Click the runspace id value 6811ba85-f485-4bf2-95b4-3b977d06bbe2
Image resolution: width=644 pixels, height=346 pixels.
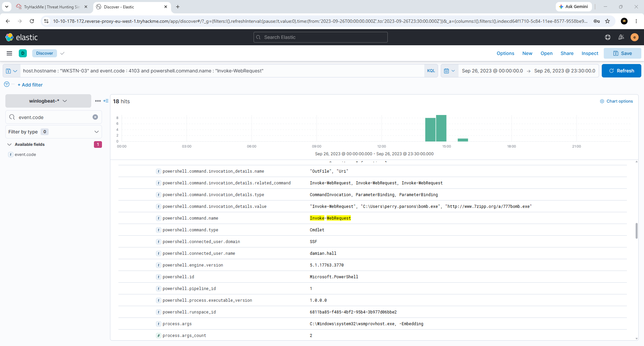353,312
